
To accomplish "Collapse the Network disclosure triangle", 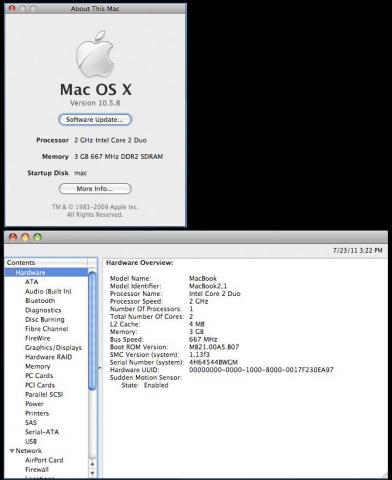I will tap(12, 451).
